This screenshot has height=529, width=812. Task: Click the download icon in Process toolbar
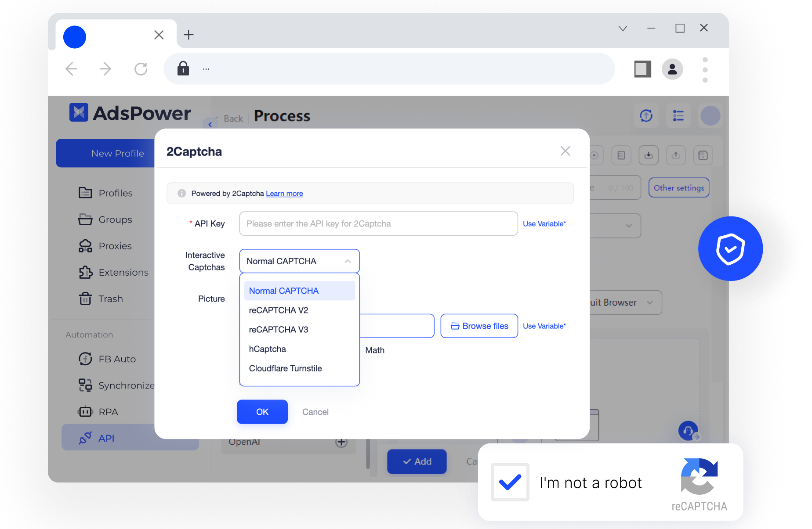click(649, 155)
